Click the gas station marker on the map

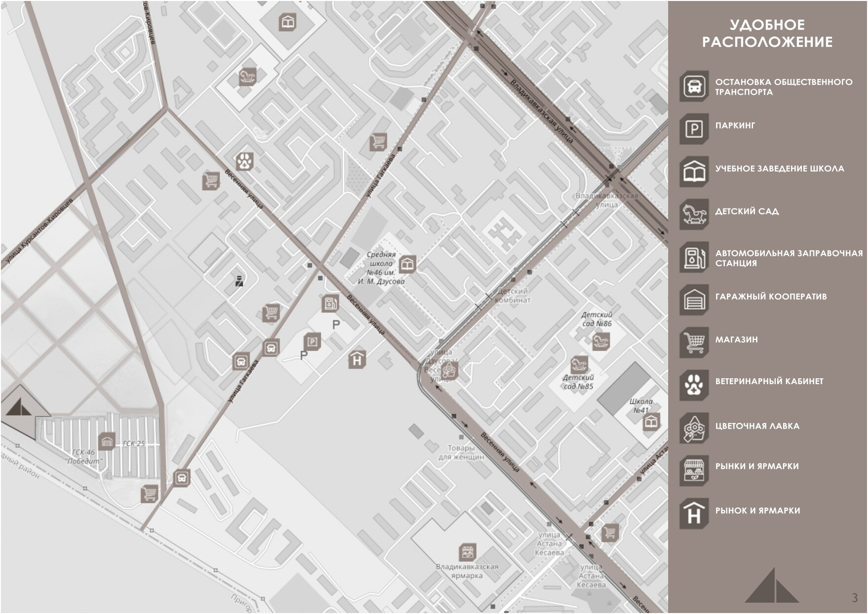point(330,304)
